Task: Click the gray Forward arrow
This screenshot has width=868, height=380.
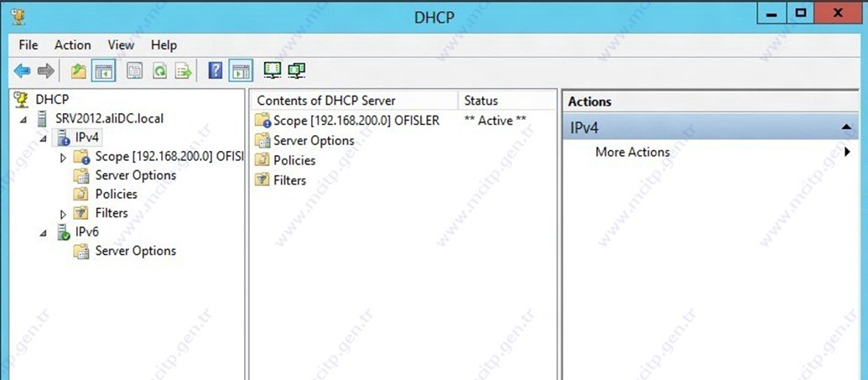Action: (x=46, y=71)
